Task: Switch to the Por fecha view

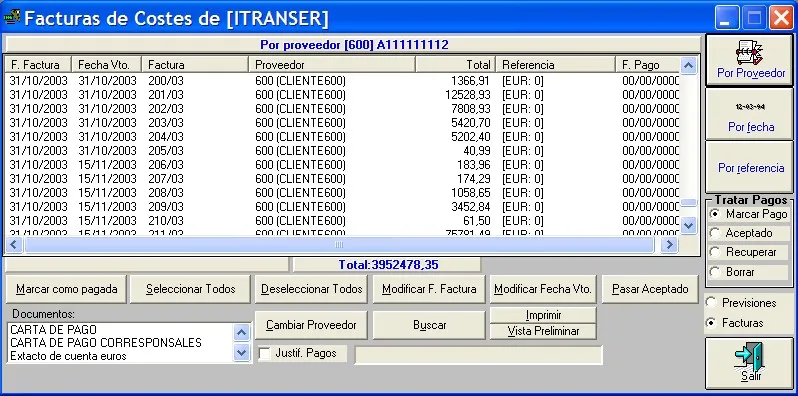Action: click(x=749, y=114)
